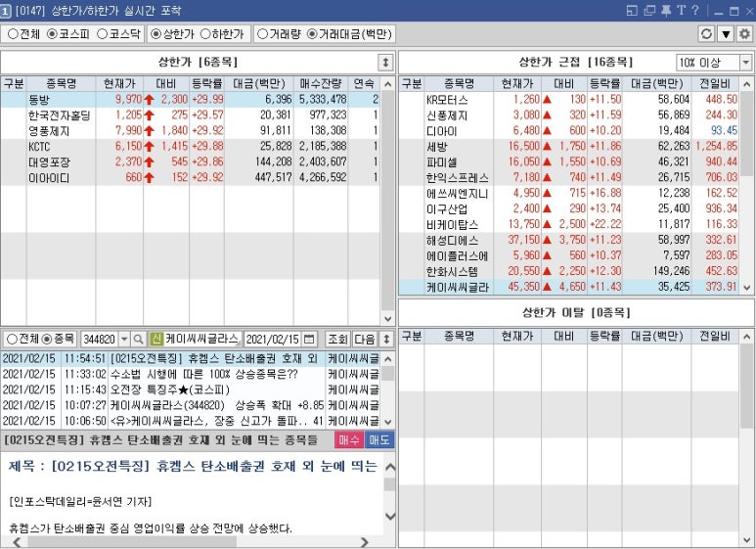Toggle expand arrows beside 상한가 [6종목]
Viewport: 756px width, 549px height.
pos(385,63)
